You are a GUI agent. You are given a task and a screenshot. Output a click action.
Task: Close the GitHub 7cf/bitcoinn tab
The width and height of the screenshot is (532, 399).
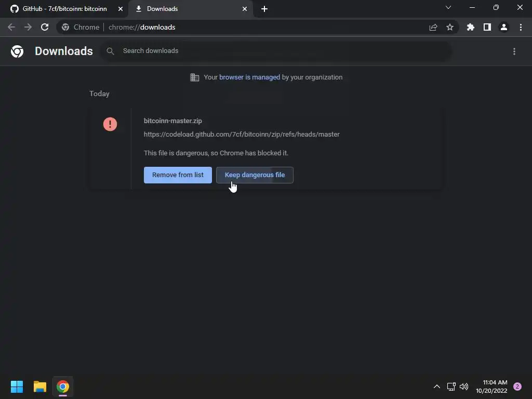tap(121, 9)
